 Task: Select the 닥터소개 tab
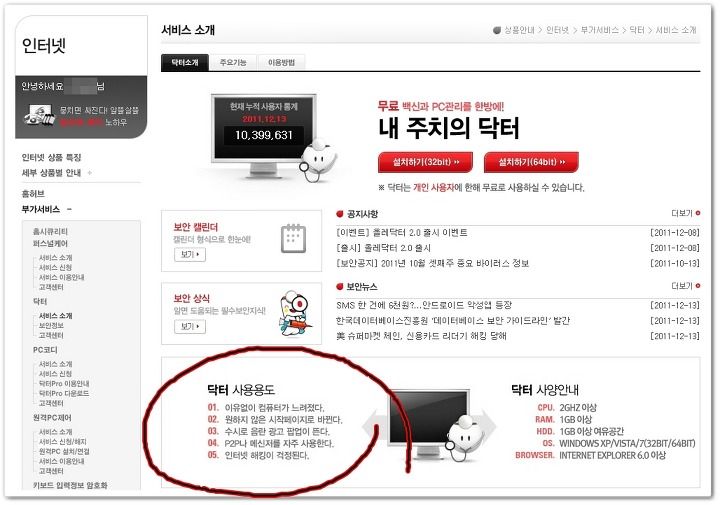click(185, 62)
